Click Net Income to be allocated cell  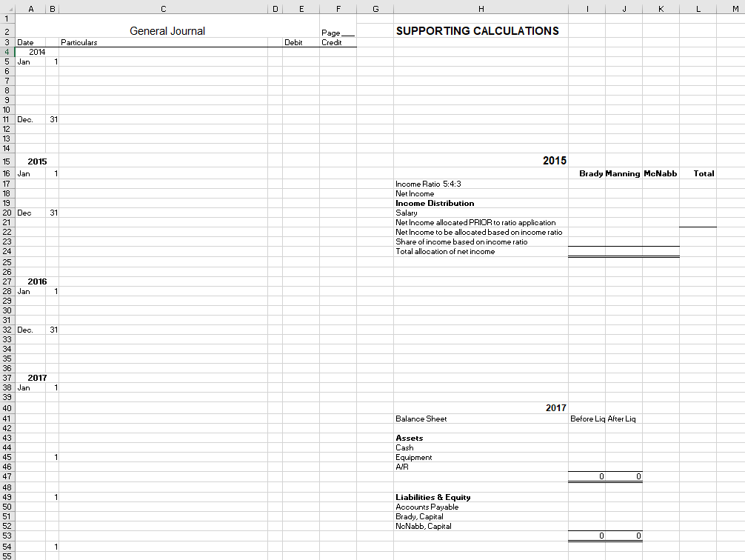click(x=481, y=232)
